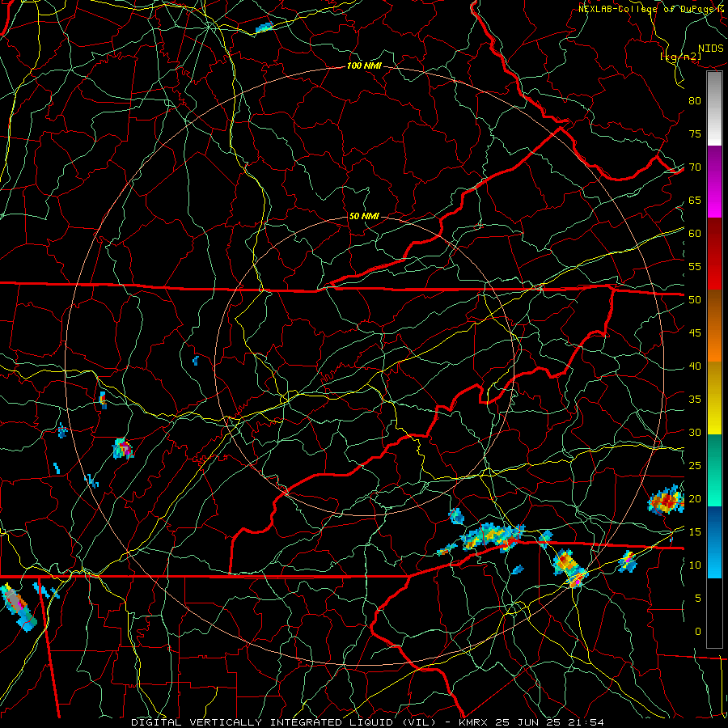Click the small storm echo at top of map

265,28
